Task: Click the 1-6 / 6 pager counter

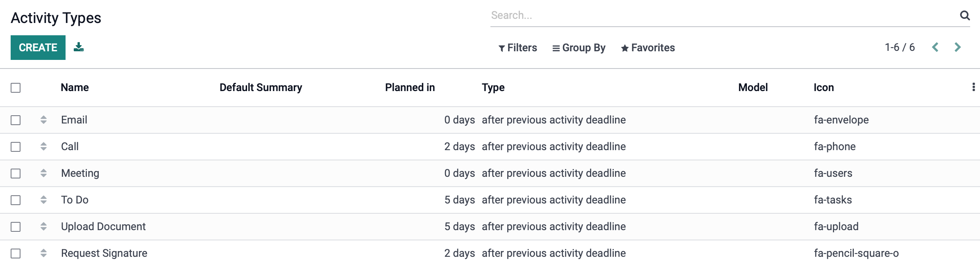Action: point(900,48)
